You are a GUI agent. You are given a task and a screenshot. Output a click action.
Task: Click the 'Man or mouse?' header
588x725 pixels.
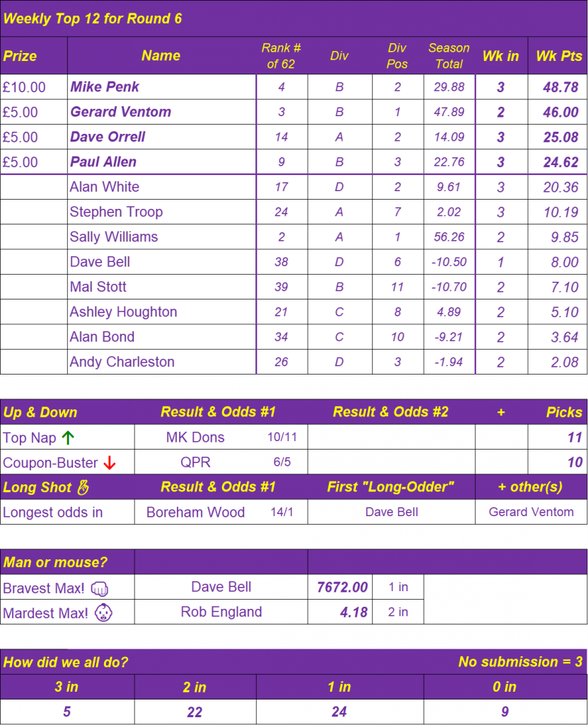coord(55,561)
